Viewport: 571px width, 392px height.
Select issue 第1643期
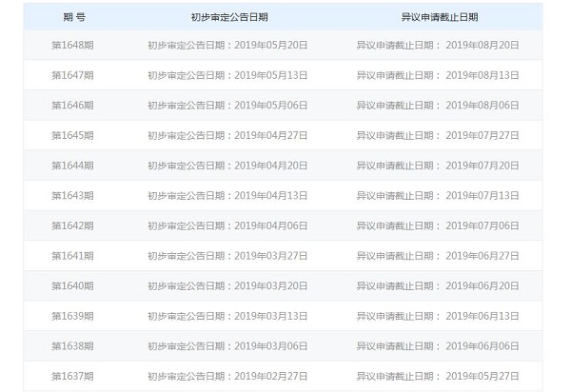[72, 195]
